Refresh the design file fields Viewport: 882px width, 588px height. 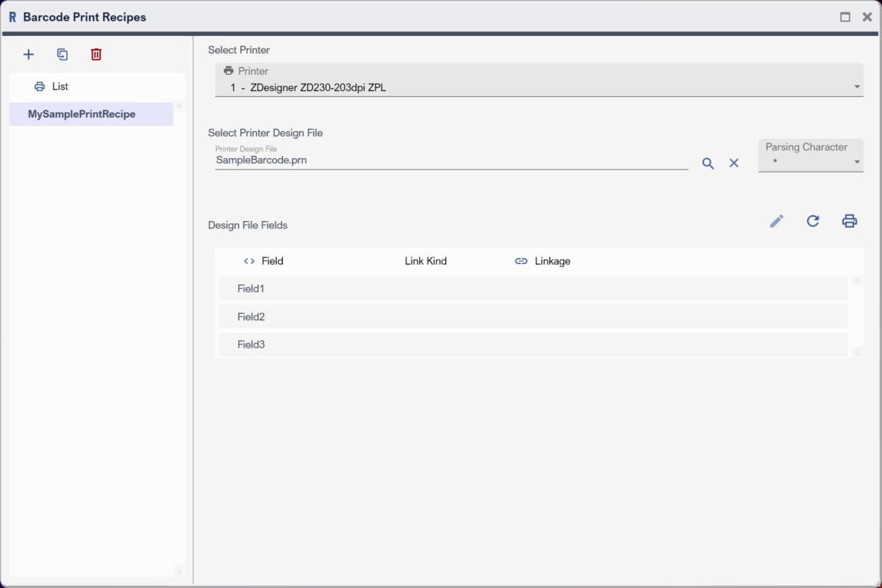[x=813, y=221]
